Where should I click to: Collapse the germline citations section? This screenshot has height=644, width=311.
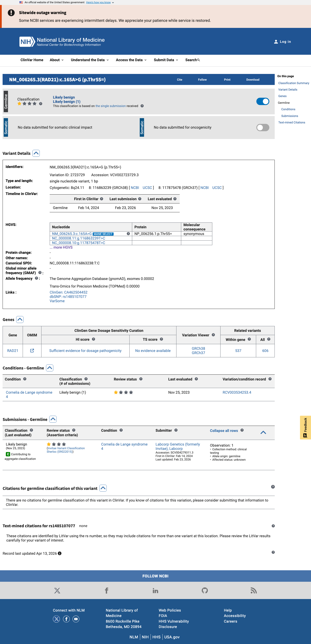point(103,488)
